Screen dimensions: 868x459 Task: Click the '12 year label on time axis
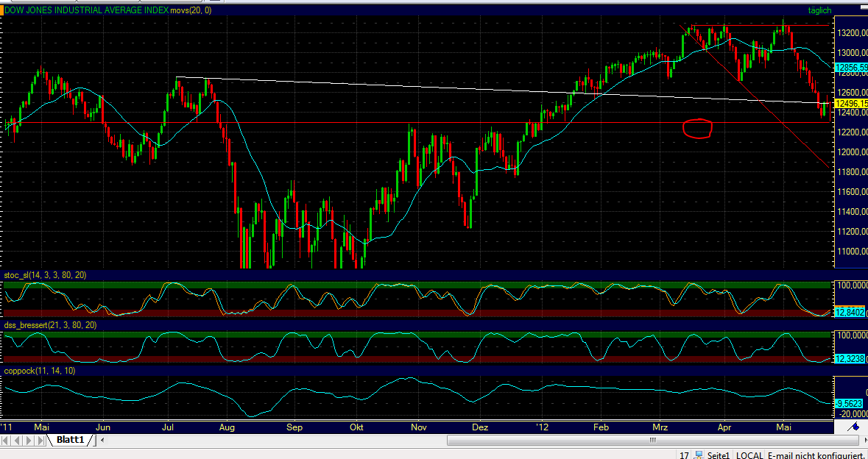pyautogui.click(x=544, y=427)
